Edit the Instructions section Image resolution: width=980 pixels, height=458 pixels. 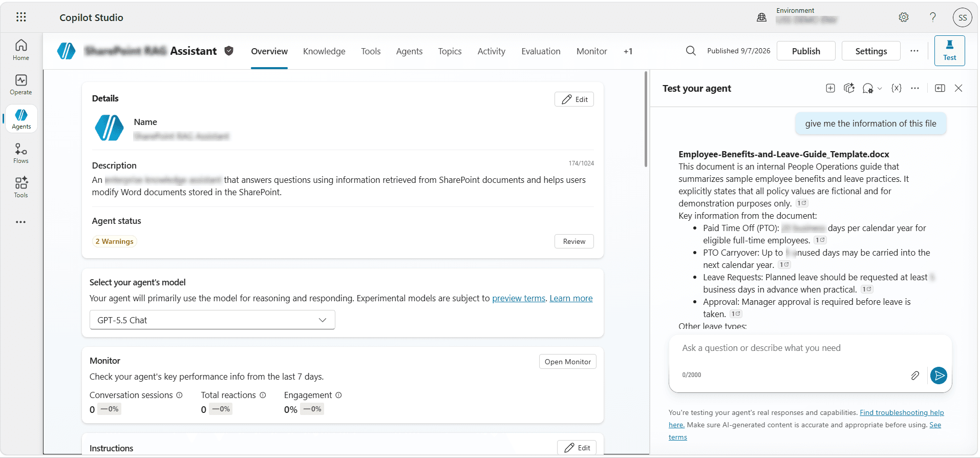coord(577,448)
